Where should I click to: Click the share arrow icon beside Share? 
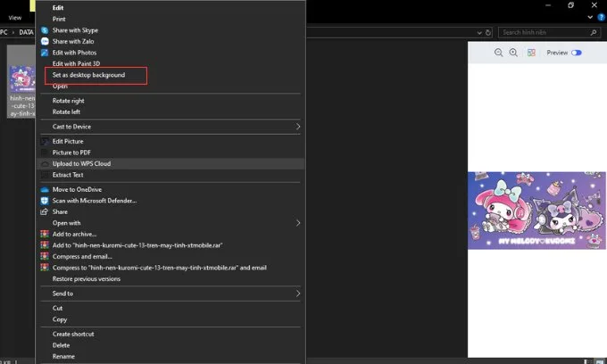click(x=45, y=211)
